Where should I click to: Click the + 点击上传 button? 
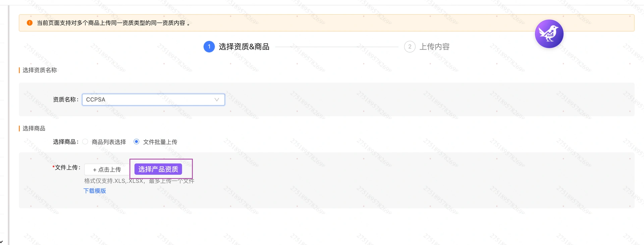tap(107, 170)
